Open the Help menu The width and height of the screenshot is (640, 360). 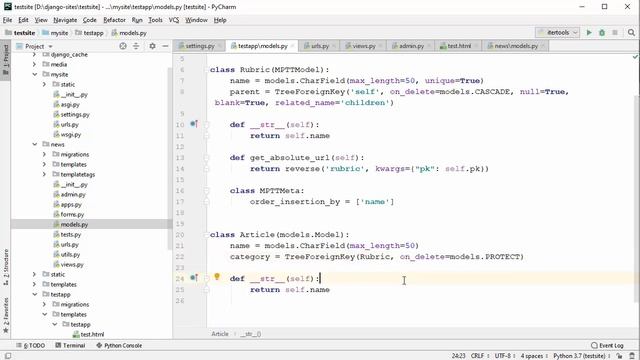tap(220, 20)
